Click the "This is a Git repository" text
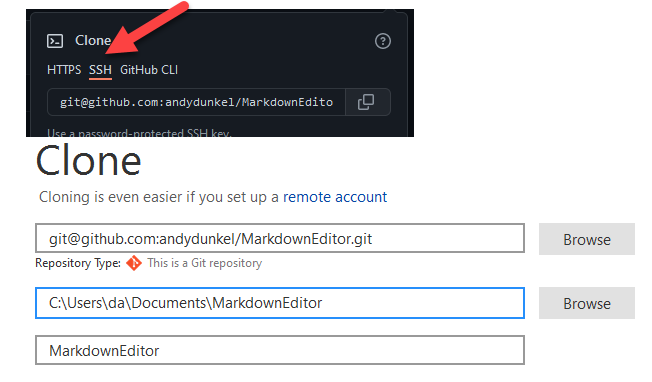This screenshot has height=382, width=652. coord(205,263)
